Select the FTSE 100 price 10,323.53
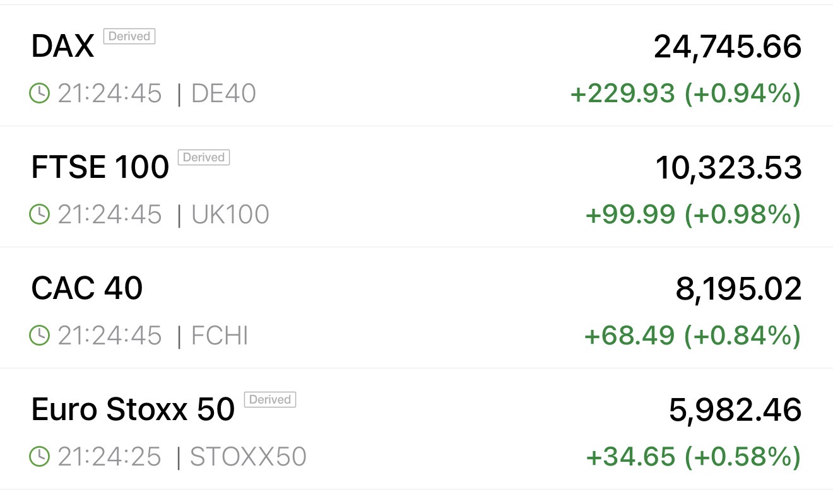Screen dimensions: 833x504 [x=728, y=168]
